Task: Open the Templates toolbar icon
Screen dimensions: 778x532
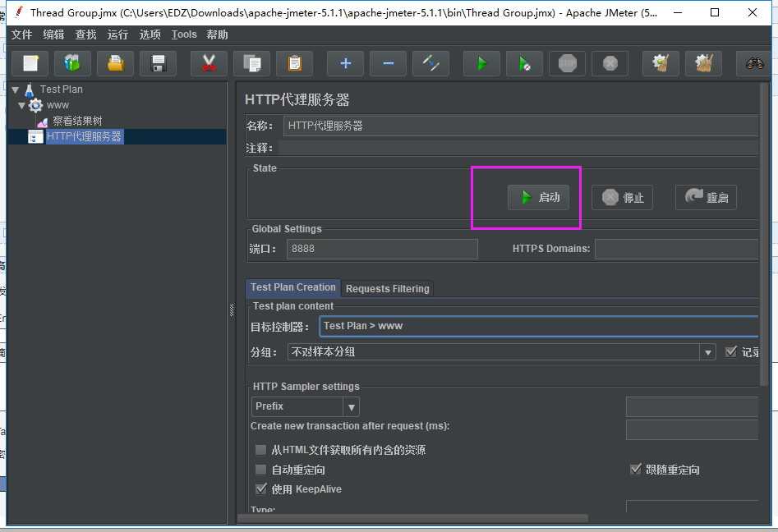Action: tap(72, 63)
